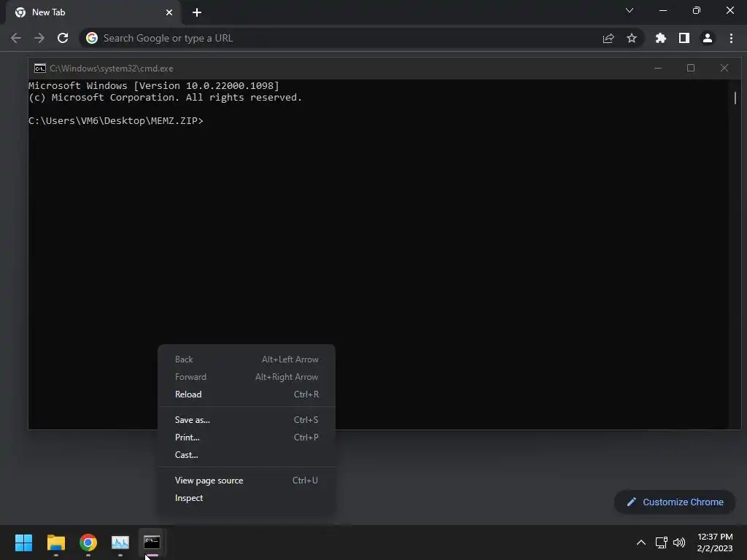
Task: Choose View page source menu entry
Action: (x=247, y=480)
